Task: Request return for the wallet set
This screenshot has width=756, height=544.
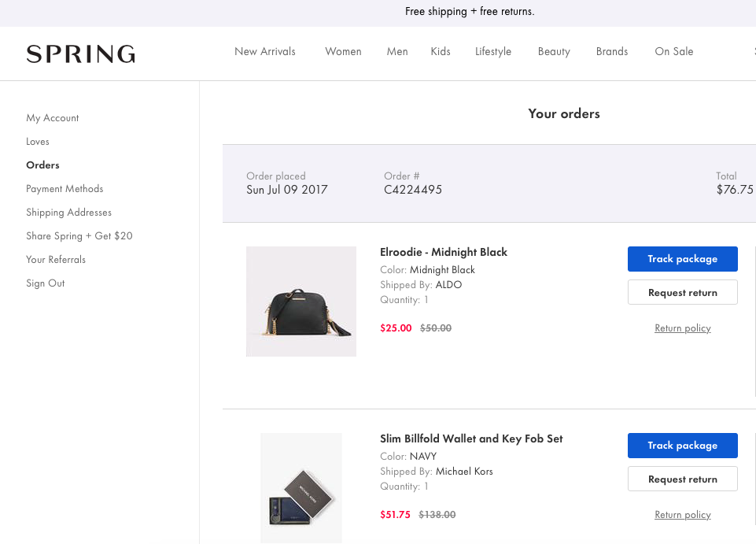Action: tap(683, 479)
